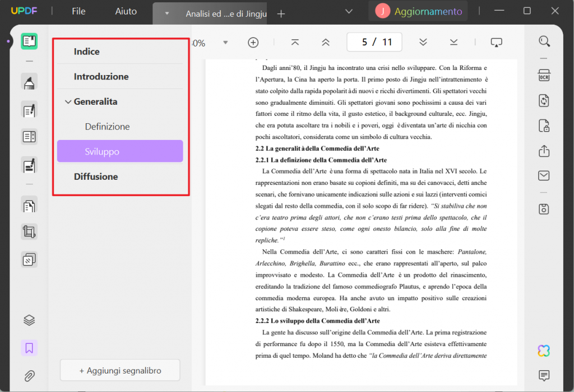574x392 pixels.
Task: Open the Convert PDF tool
Action: (x=543, y=100)
